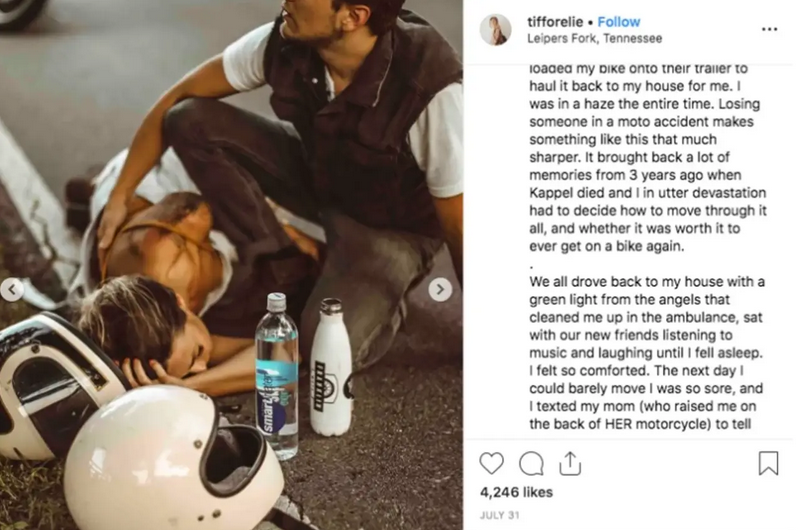View the Leipers Fork, Tennessee location page
802x530 pixels.
pos(594,38)
